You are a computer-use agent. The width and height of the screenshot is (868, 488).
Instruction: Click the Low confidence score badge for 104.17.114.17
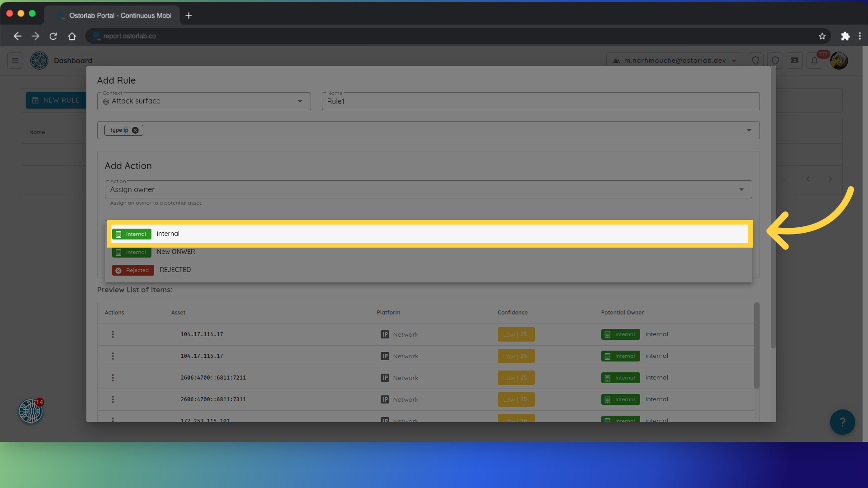(516, 334)
